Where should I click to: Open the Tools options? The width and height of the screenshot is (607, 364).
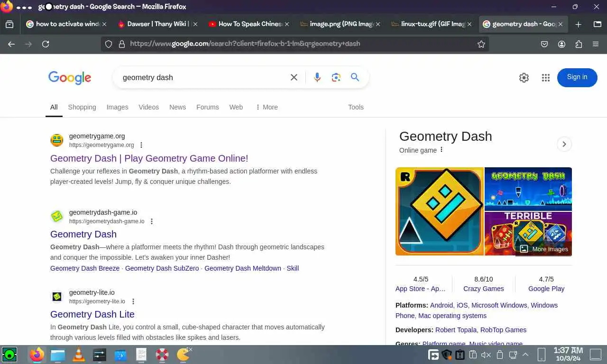click(x=356, y=107)
